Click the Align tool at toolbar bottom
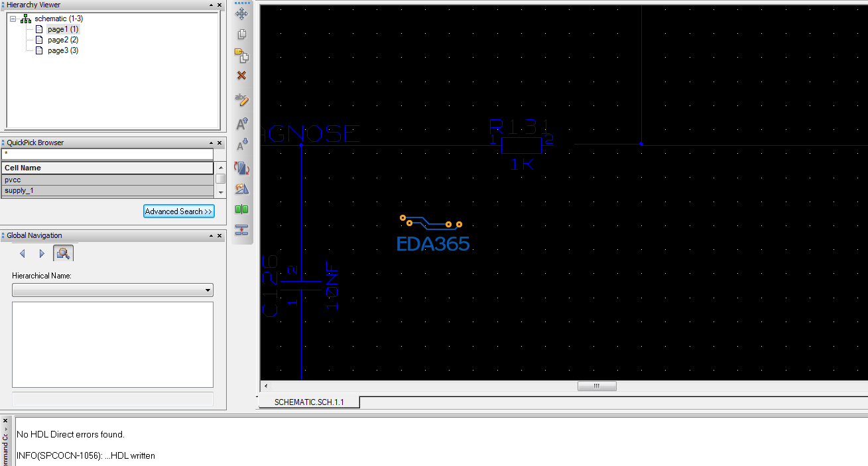This screenshot has height=466, width=868. tap(241, 230)
